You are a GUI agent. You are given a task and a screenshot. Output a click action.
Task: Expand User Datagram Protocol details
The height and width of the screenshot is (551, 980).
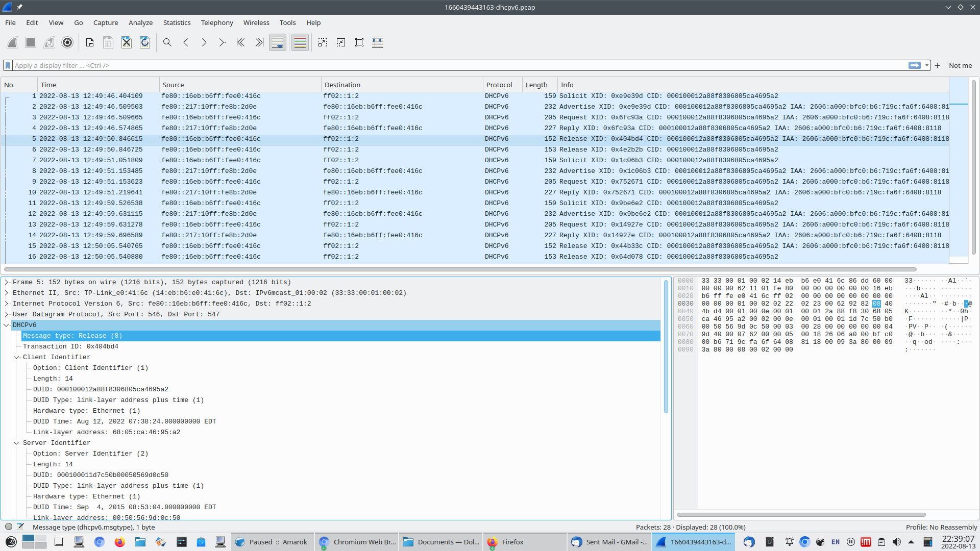coord(7,314)
